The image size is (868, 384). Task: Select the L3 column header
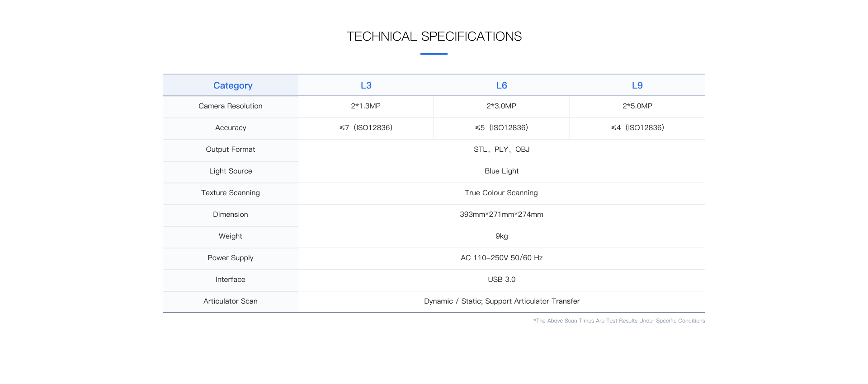pos(366,85)
